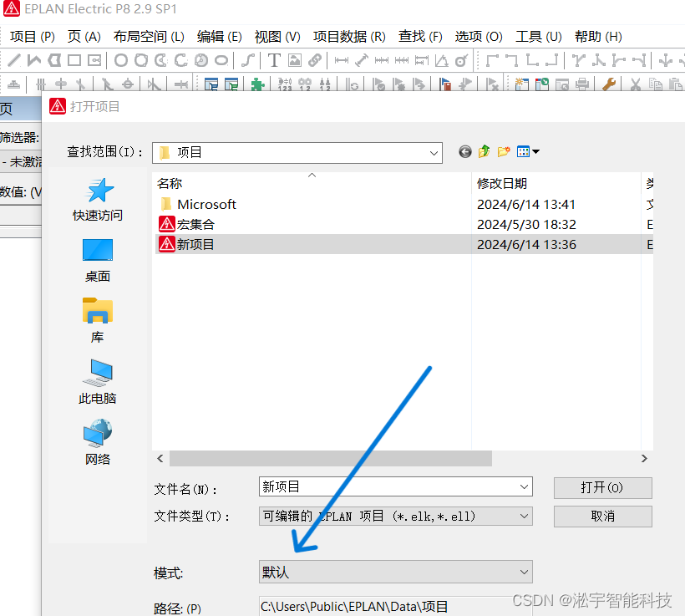Expand the 模式 默认 dropdown
This screenshot has height=616, width=685.
point(524,572)
